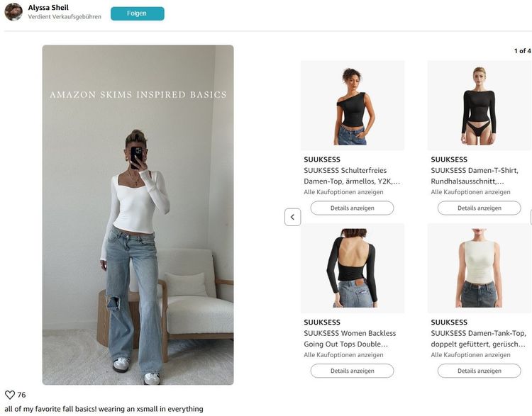Select the off-shoulder black top thumbnail

tap(353, 106)
